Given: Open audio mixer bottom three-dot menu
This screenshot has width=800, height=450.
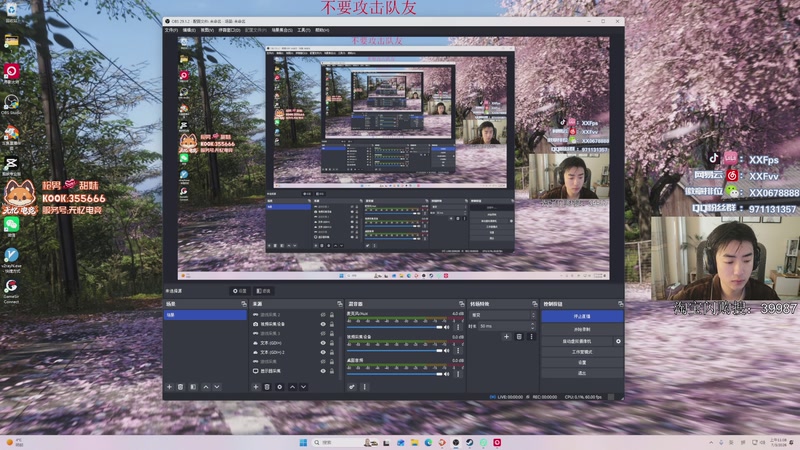Looking at the screenshot, I should 364,387.
